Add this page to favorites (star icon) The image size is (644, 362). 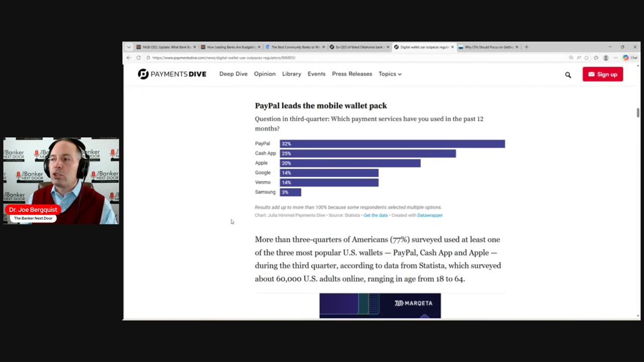pos(587,58)
